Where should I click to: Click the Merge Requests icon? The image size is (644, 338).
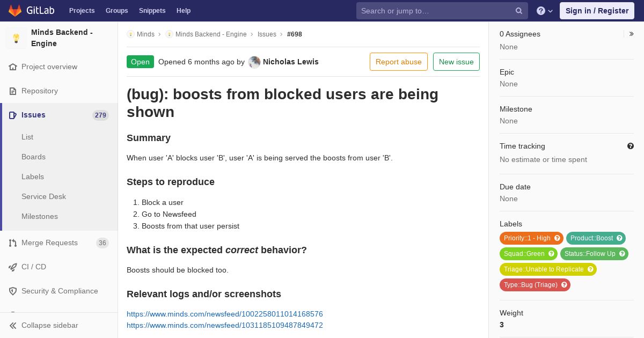click(x=13, y=243)
